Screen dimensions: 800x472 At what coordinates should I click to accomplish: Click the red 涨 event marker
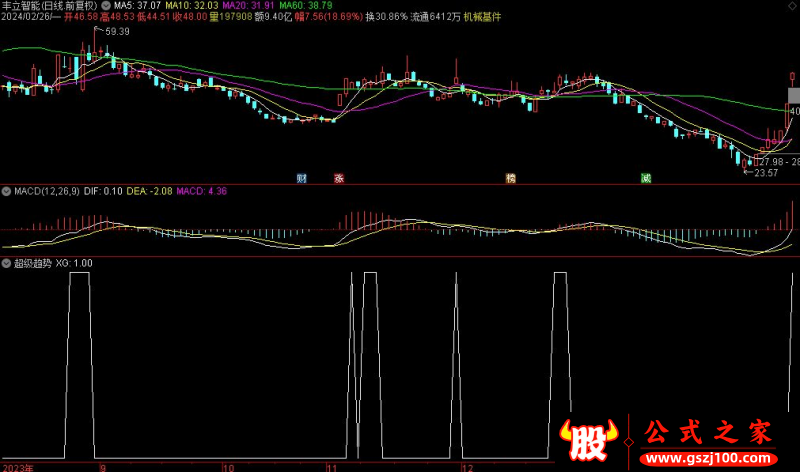(x=339, y=179)
